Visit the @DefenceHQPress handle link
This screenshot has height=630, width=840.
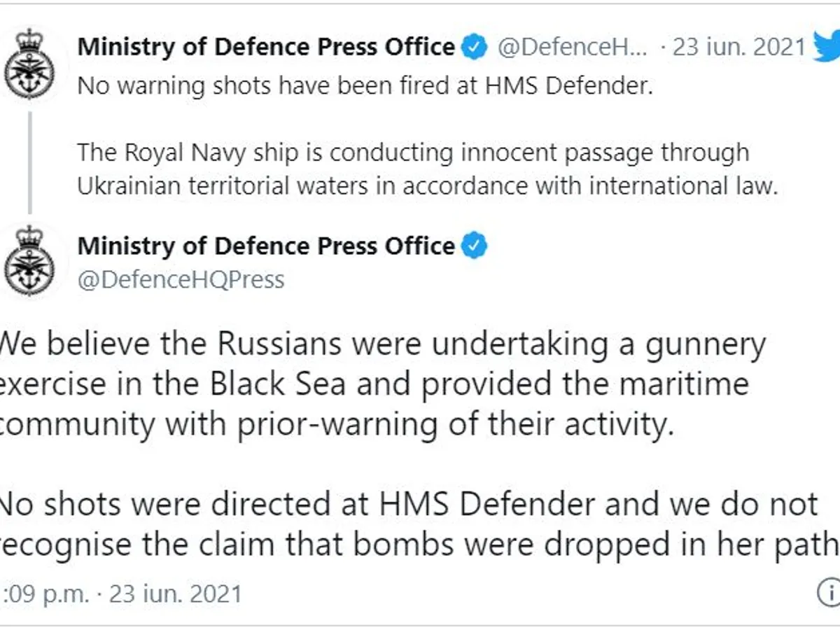coord(181,279)
